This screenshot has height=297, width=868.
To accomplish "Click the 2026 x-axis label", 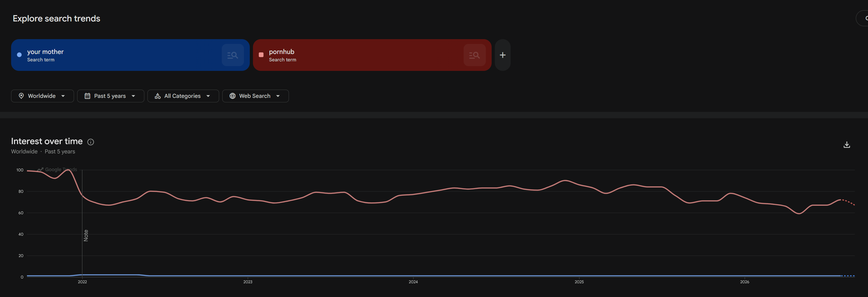I will click(744, 282).
